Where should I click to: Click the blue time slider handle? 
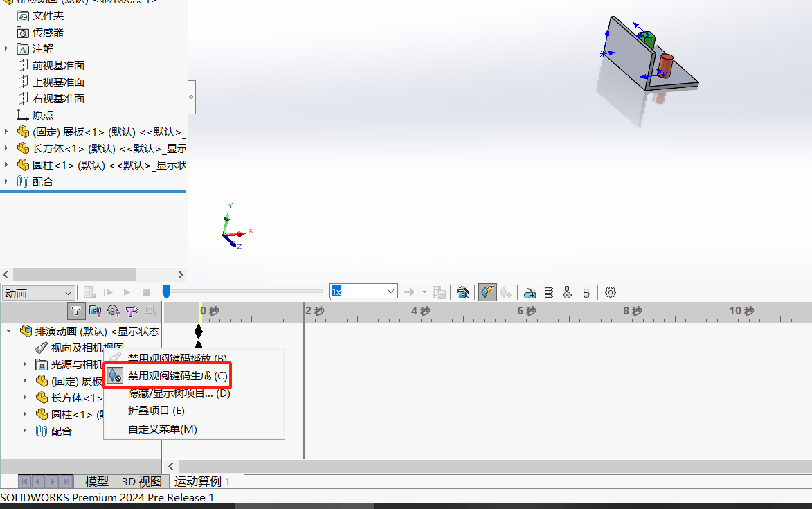(166, 292)
